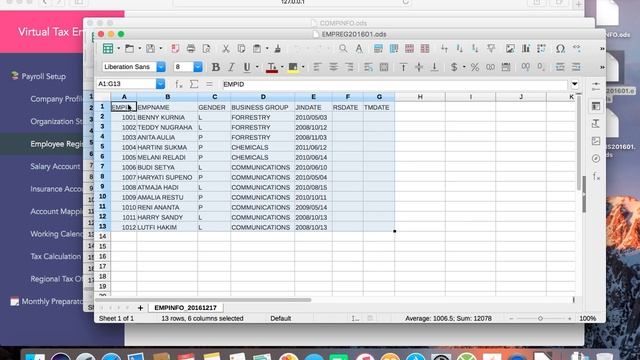Click the Copy icon
This screenshot has height=360, width=640.
[241, 49]
